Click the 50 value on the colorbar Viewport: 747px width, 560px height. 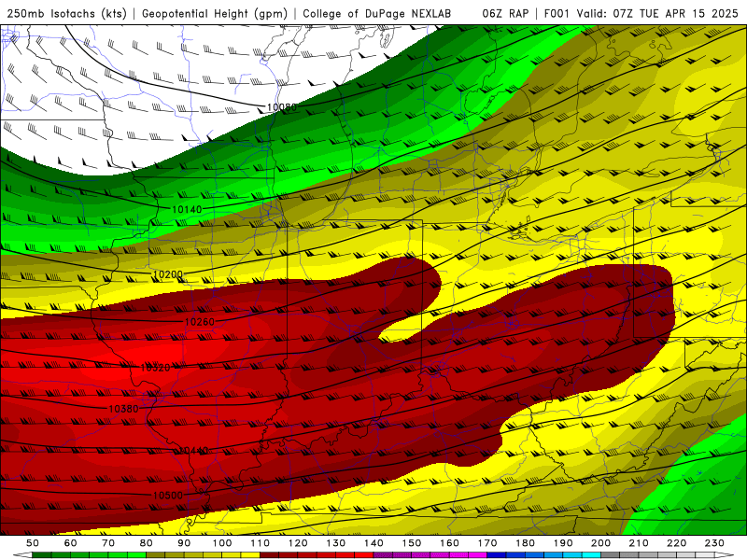[x=33, y=543]
